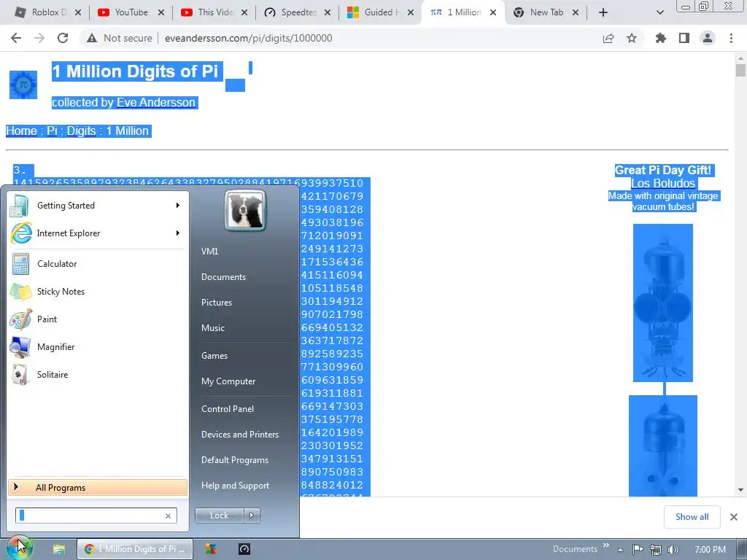
Task: Open Control Panel in Start menu
Action: (228, 408)
